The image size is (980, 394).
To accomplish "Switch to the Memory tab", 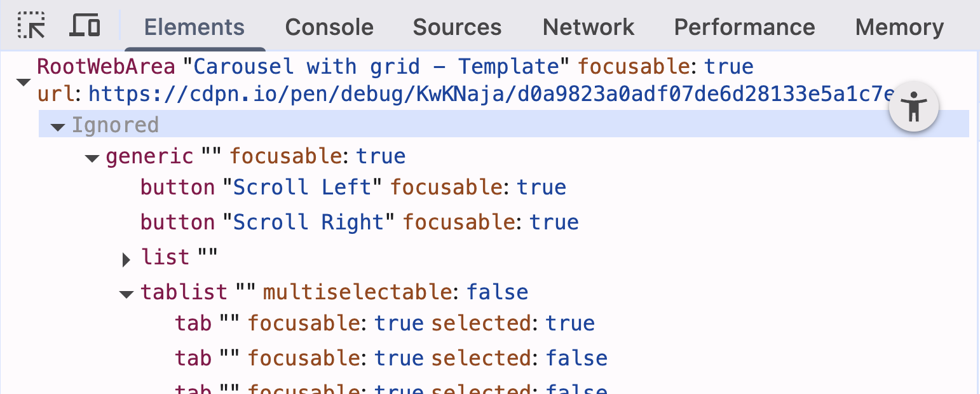I will click(x=899, y=27).
